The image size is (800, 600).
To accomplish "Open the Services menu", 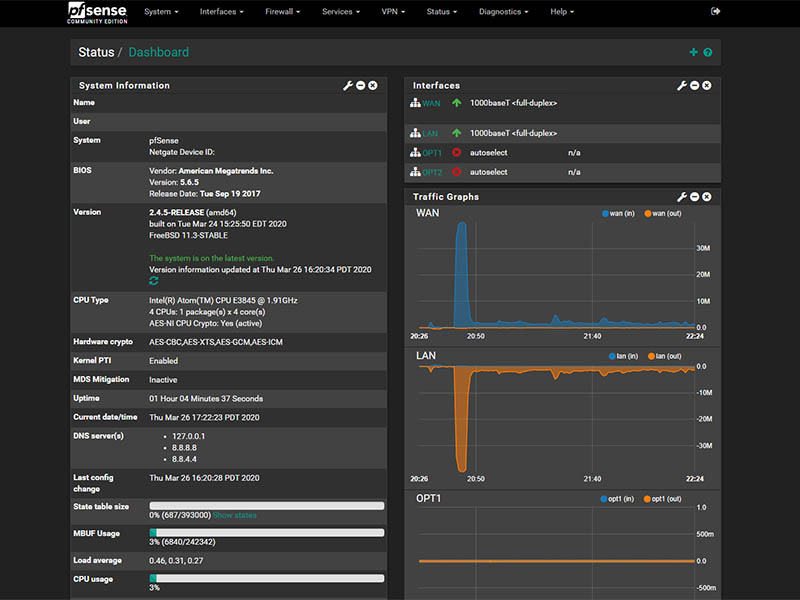I will pyautogui.click(x=341, y=12).
